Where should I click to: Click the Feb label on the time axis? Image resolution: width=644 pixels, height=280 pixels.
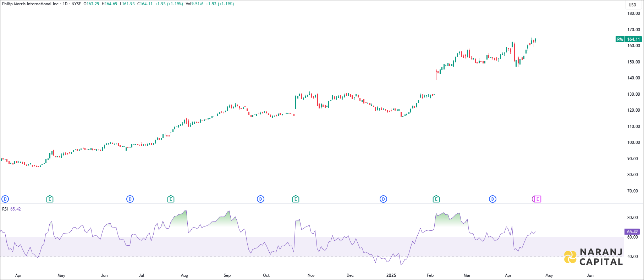pyautogui.click(x=430, y=275)
